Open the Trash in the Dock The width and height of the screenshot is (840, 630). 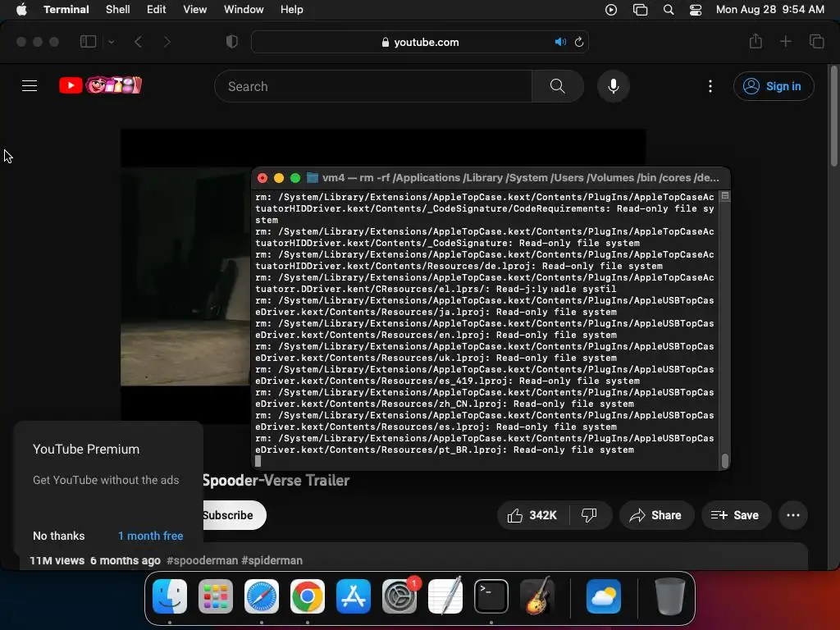pyautogui.click(x=669, y=596)
